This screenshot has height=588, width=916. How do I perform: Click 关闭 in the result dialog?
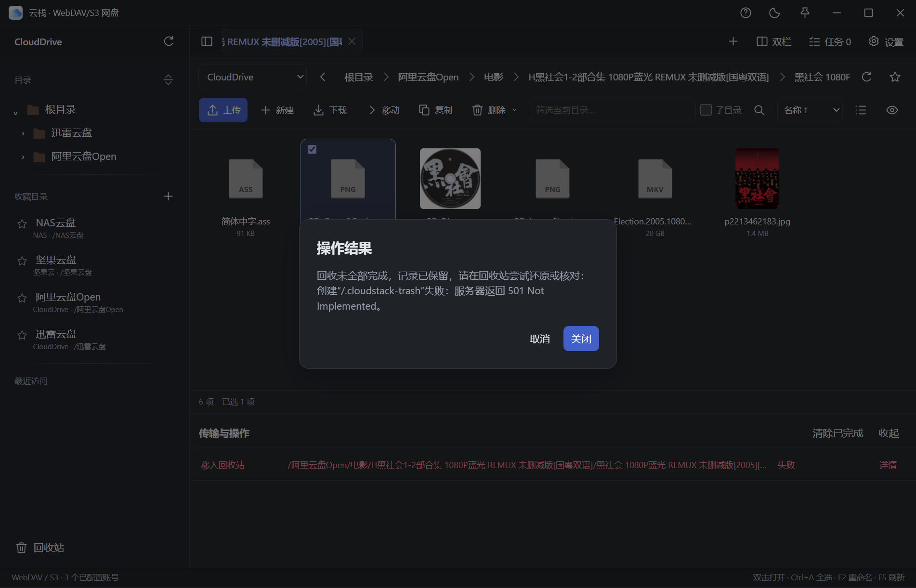[x=581, y=339]
